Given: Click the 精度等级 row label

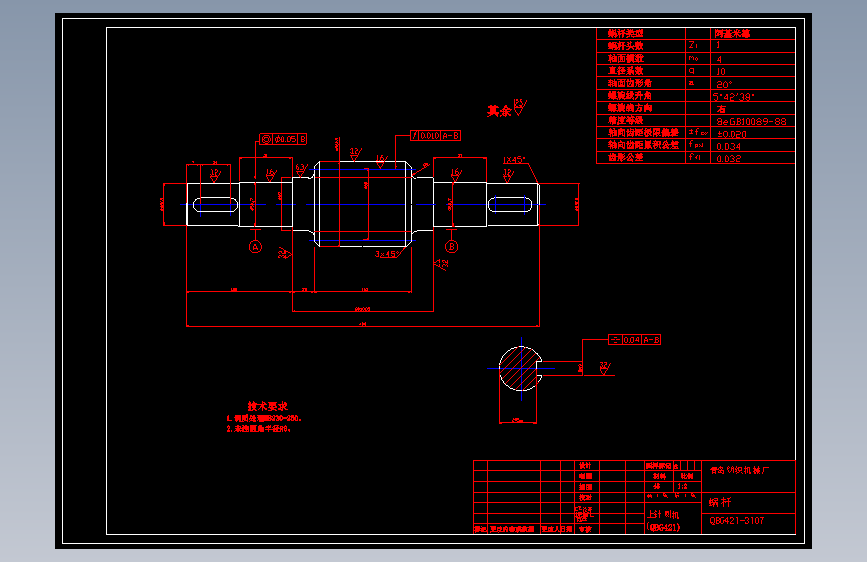Looking at the screenshot, I should click(625, 120).
